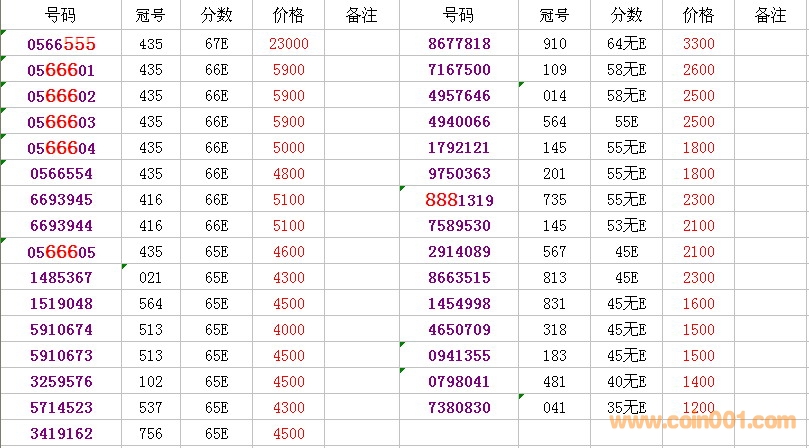Click the prefix cell 021
Screen dimensions: 809x448
pos(151,278)
